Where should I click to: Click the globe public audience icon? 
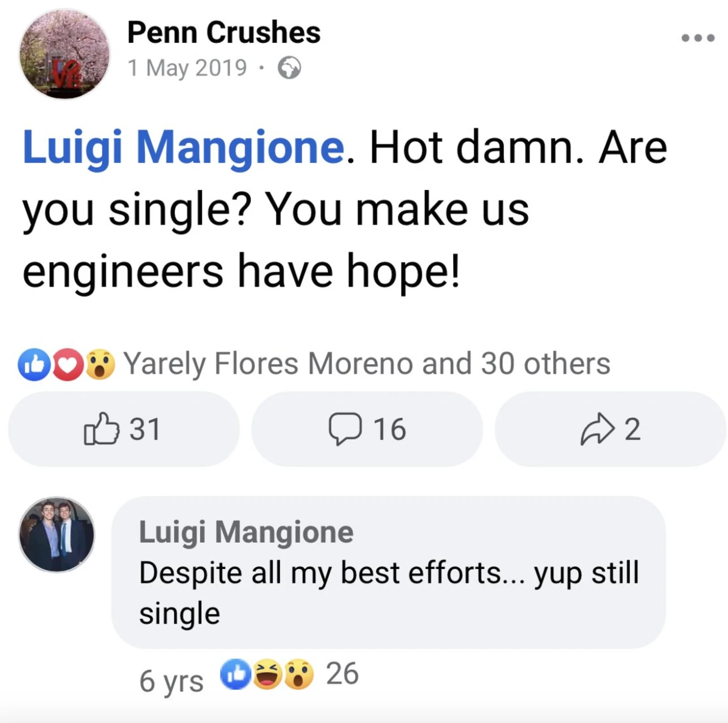(289, 68)
